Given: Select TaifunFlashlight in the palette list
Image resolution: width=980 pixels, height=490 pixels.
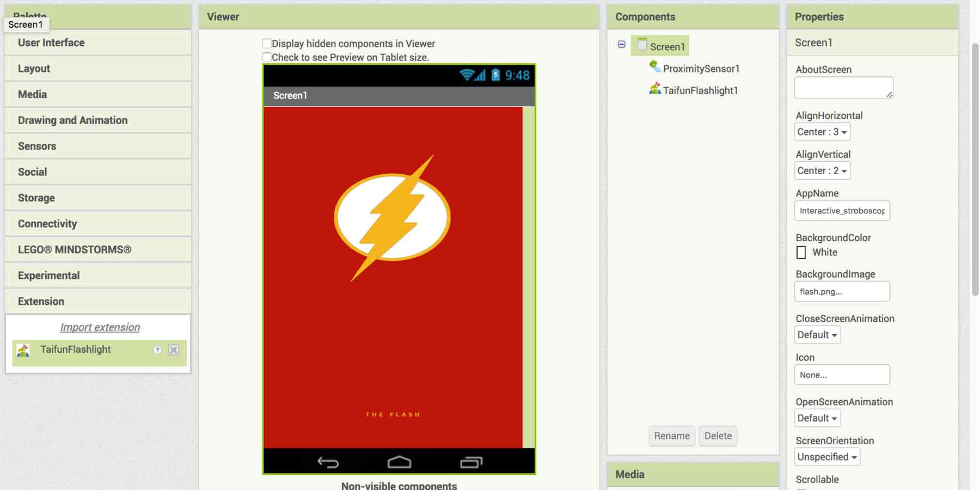Looking at the screenshot, I should click(x=99, y=353).
